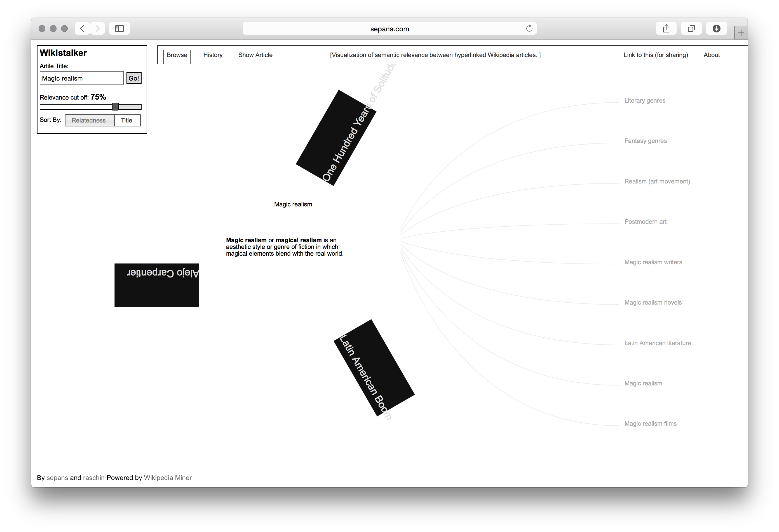This screenshot has width=779, height=532.
Task: Switch sorting to Title
Action: (127, 120)
